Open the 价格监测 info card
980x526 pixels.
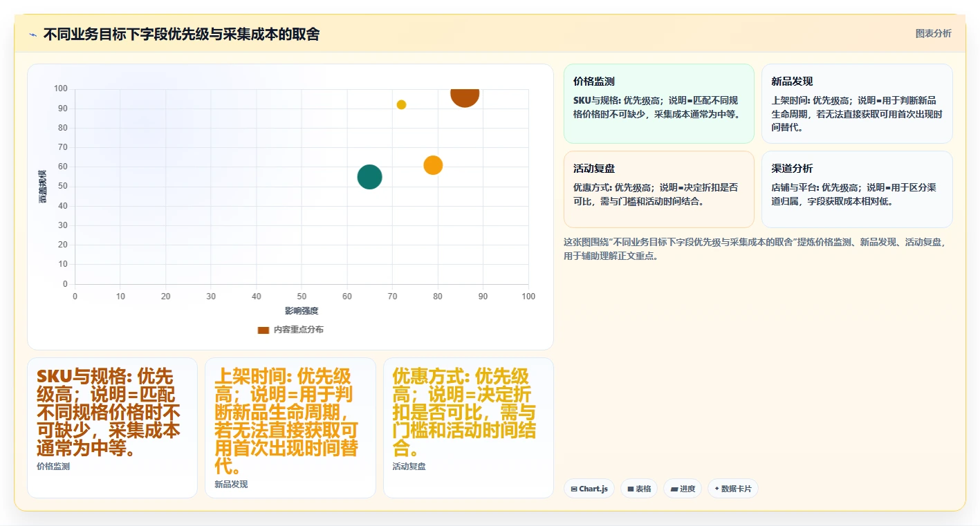point(659,104)
